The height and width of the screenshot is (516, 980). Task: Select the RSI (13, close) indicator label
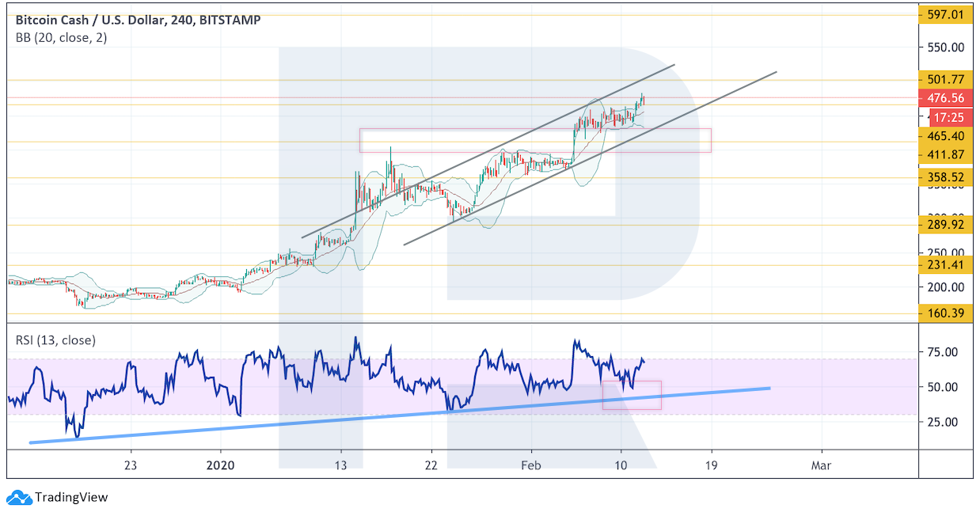click(x=55, y=340)
